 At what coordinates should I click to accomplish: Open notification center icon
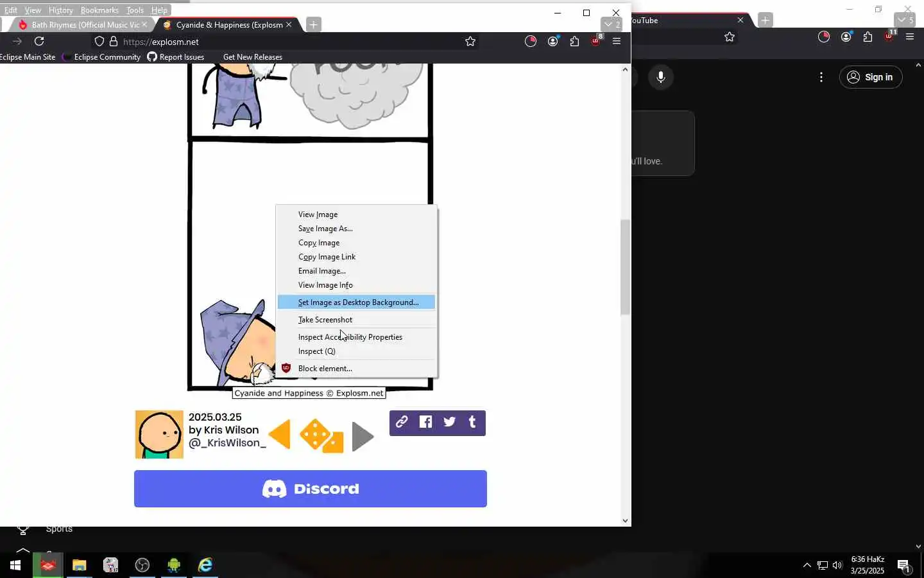coord(903,566)
